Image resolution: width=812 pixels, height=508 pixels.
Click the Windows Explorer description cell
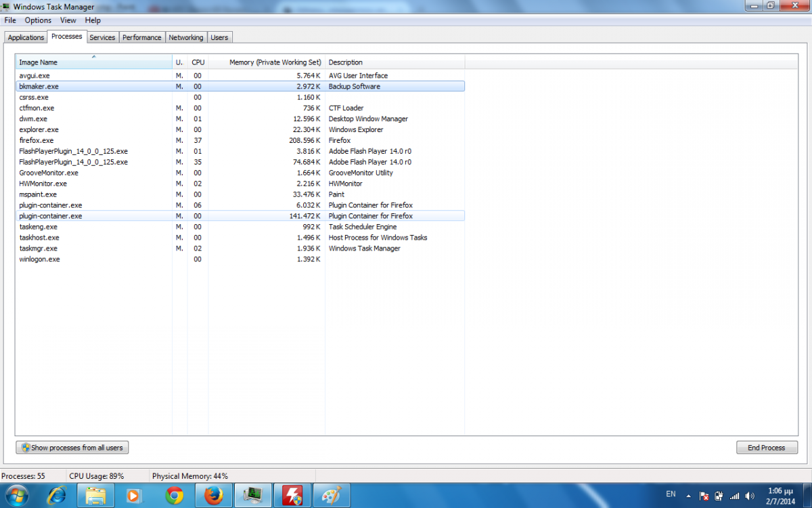(356, 130)
